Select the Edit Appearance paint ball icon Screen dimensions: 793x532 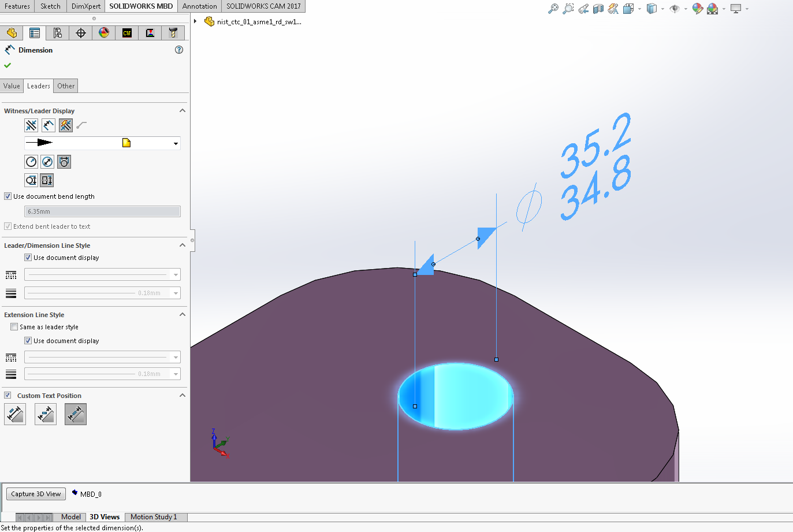point(697,9)
